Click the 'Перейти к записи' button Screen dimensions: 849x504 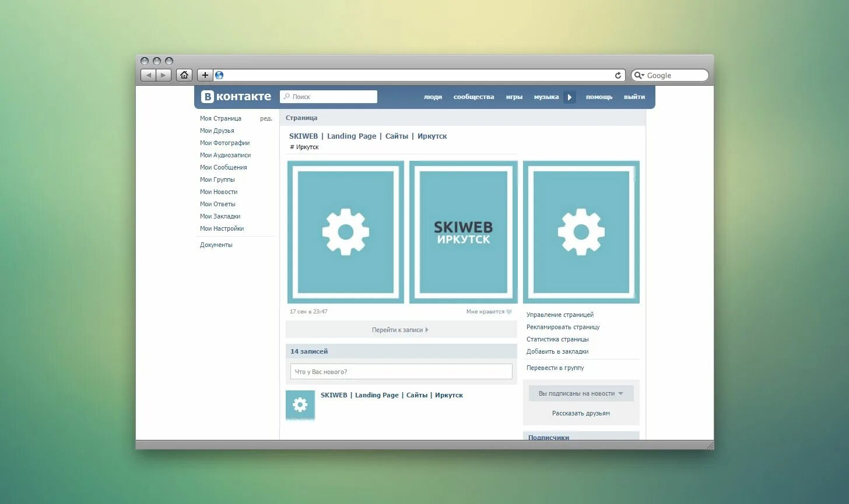(401, 330)
